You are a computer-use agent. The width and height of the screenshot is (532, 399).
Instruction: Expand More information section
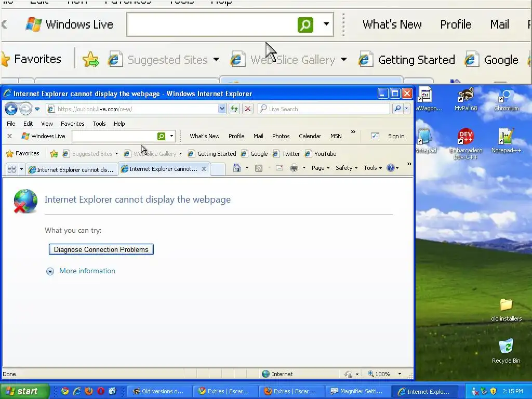[x=81, y=271]
